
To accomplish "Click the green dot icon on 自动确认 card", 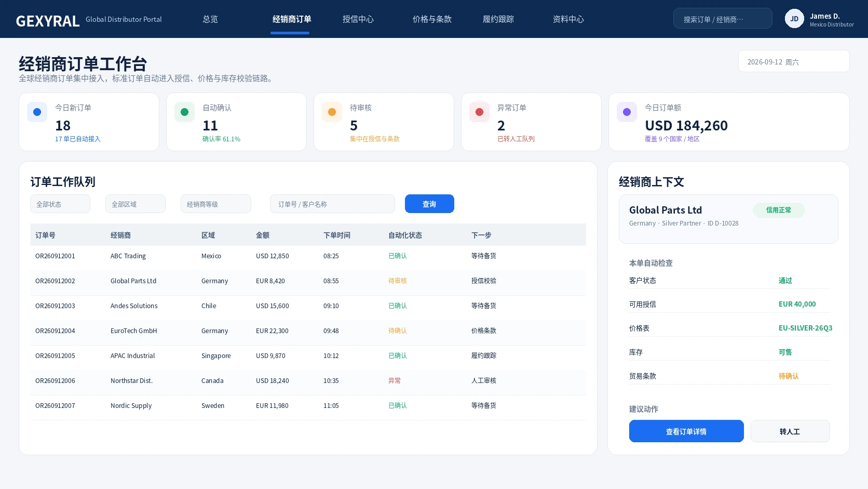I will (184, 112).
